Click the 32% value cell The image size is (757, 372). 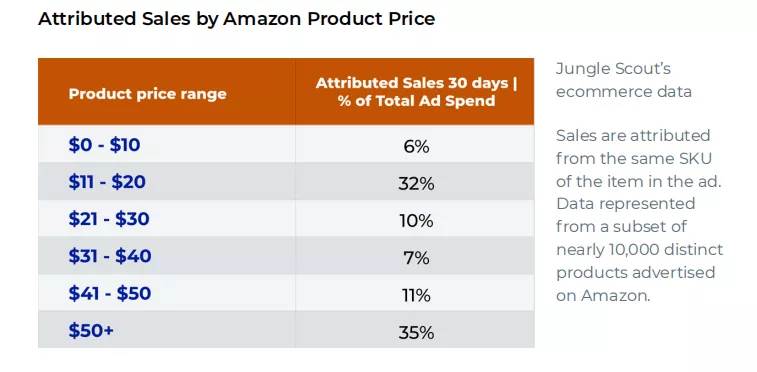pyautogui.click(x=416, y=184)
